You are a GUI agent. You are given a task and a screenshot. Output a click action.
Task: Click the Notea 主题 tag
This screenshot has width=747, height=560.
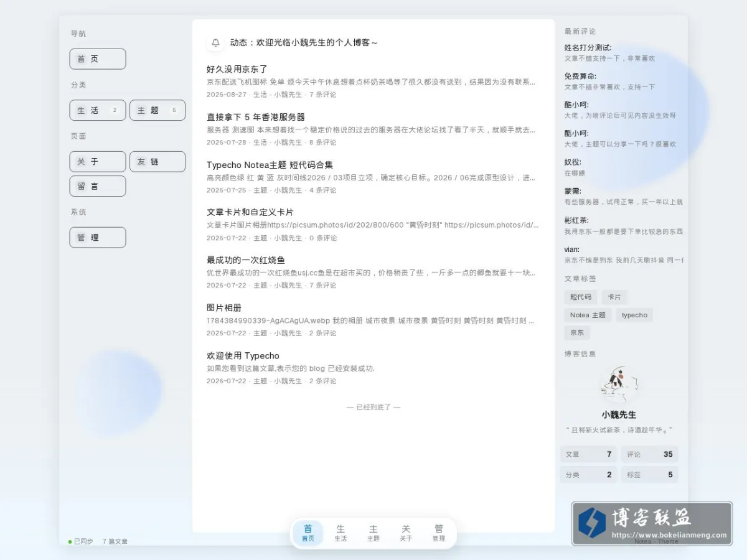tap(588, 315)
